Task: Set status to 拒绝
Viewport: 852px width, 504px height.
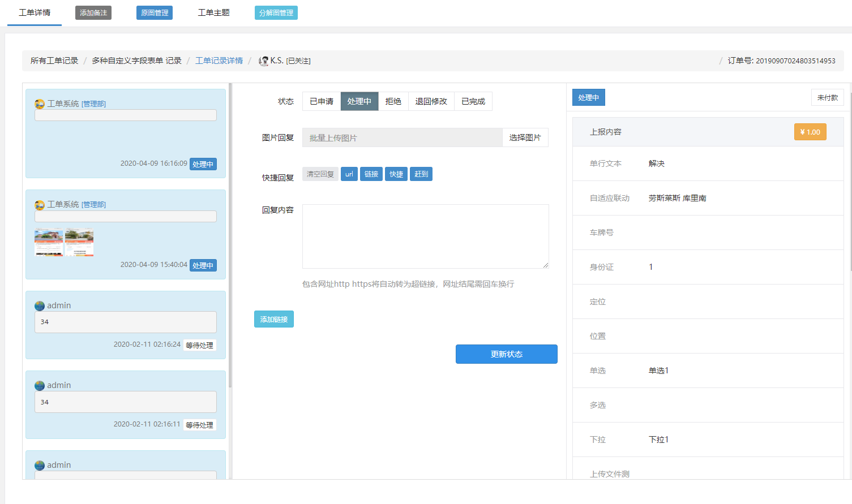Action: click(393, 101)
